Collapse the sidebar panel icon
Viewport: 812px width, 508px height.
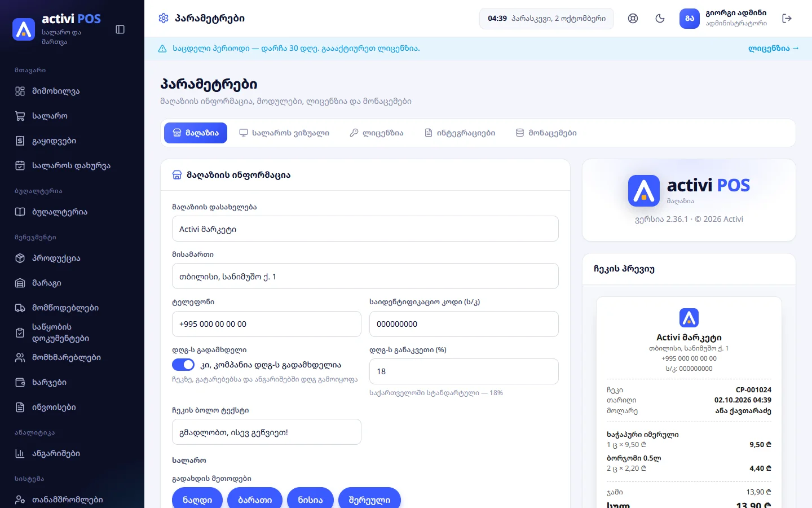click(120, 29)
